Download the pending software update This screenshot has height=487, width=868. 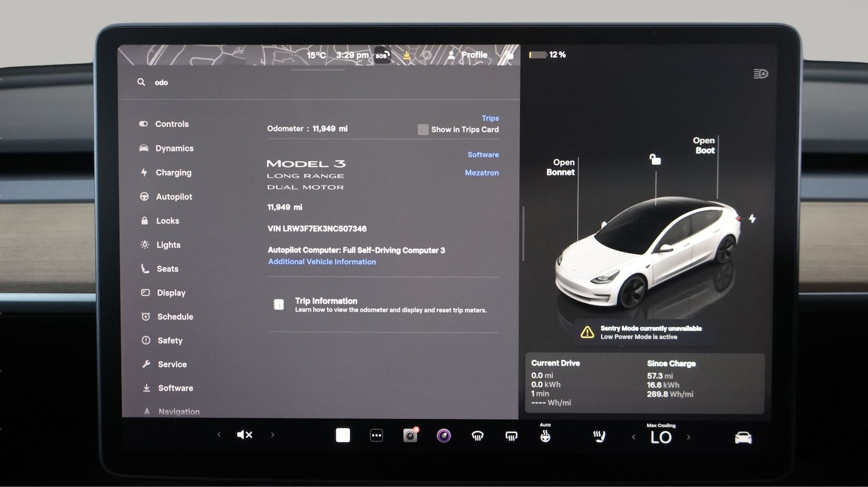pyautogui.click(x=406, y=54)
